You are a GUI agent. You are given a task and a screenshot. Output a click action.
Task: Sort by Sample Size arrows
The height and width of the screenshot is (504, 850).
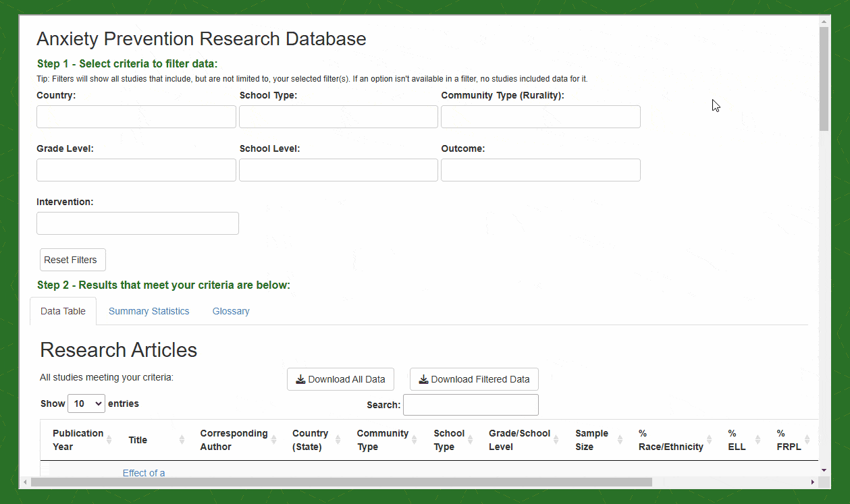tap(620, 440)
